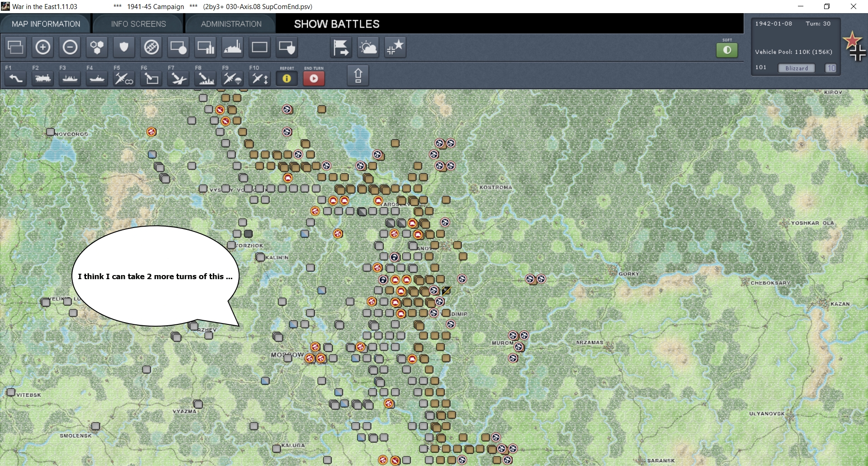This screenshot has width=868, height=466.
Task: Click the Saransk city label on map
Action: (661, 461)
